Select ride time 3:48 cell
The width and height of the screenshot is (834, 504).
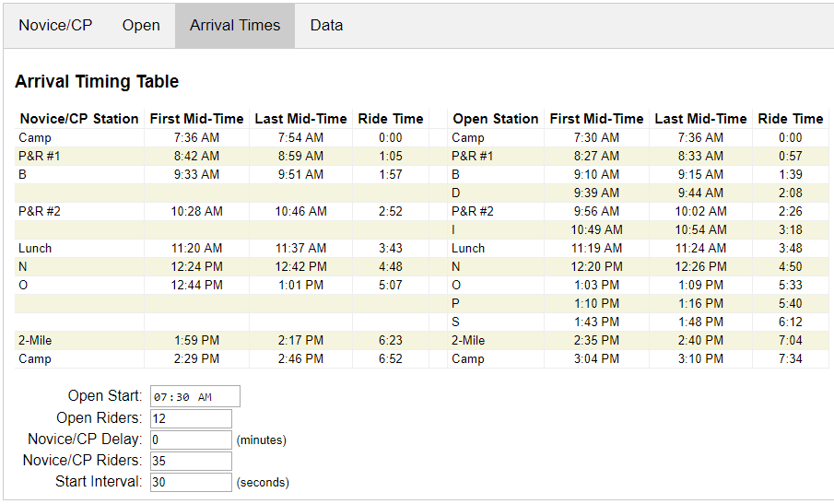coord(791,248)
